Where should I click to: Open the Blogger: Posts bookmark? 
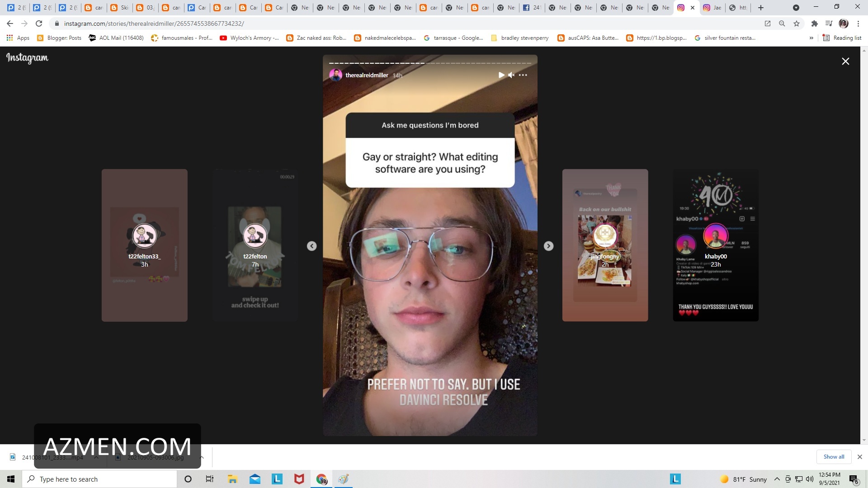[59, 38]
